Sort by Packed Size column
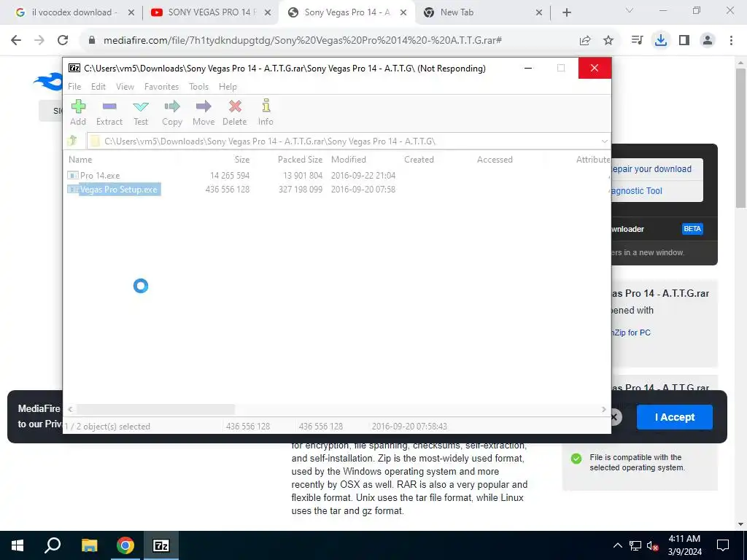This screenshot has width=747, height=560. (x=300, y=160)
